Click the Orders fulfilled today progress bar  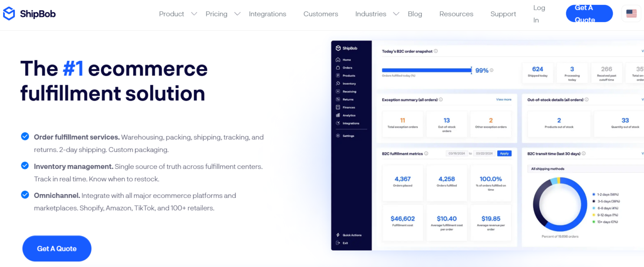[x=427, y=70]
